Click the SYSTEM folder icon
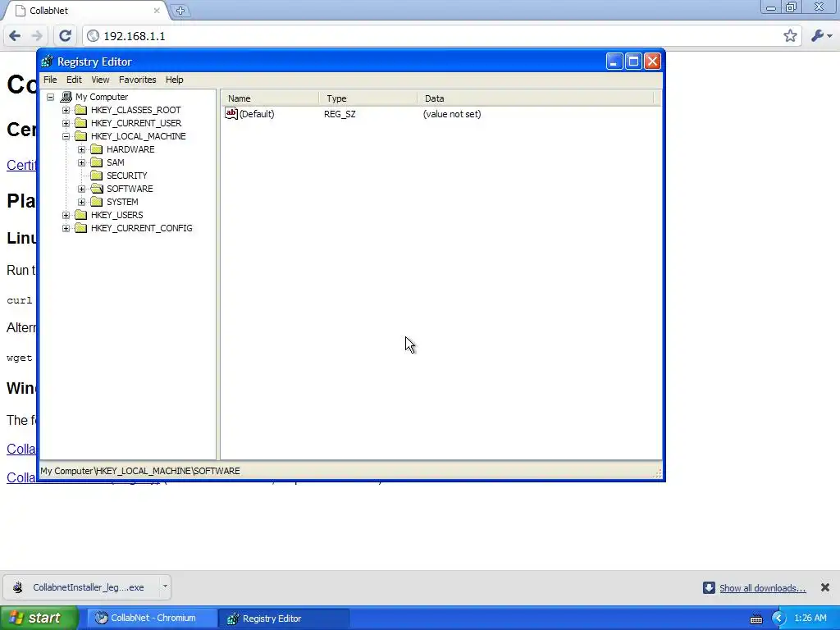Viewport: 840px width, 630px height. coord(97,202)
